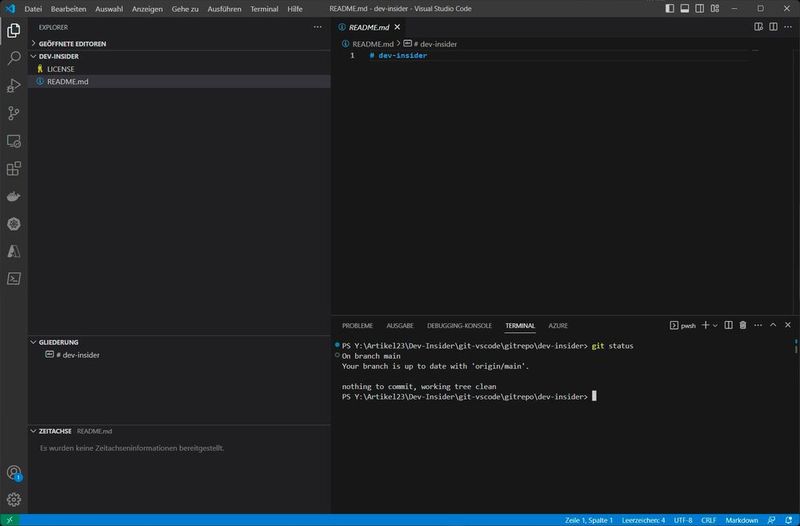The image size is (800, 526).
Task: Open the Accounts menu
Action: coord(14,472)
